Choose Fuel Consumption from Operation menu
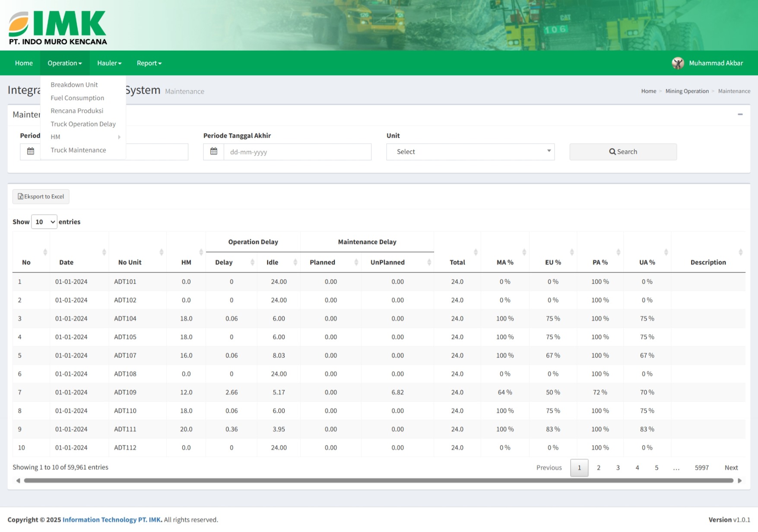This screenshot has height=532, width=758. 77,98
